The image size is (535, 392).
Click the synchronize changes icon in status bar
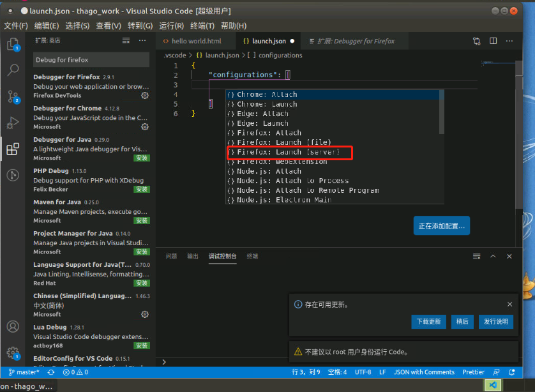coord(51,372)
